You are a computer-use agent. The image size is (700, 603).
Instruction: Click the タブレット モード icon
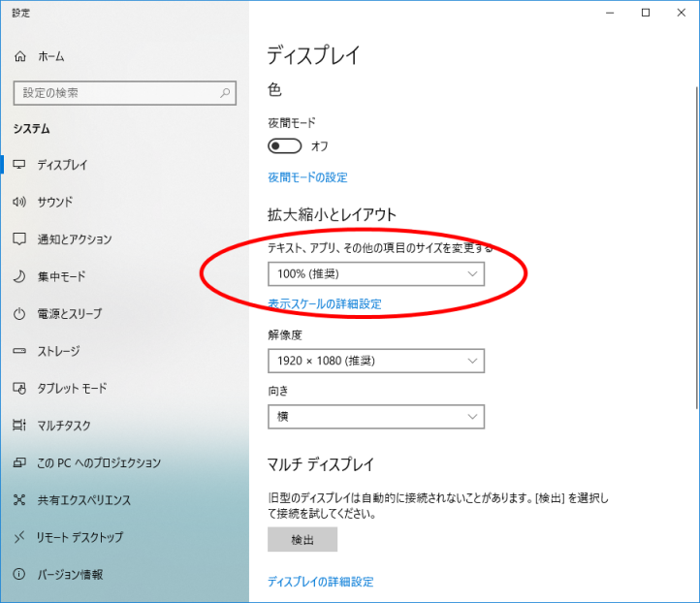pyautogui.click(x=19, y=389)
